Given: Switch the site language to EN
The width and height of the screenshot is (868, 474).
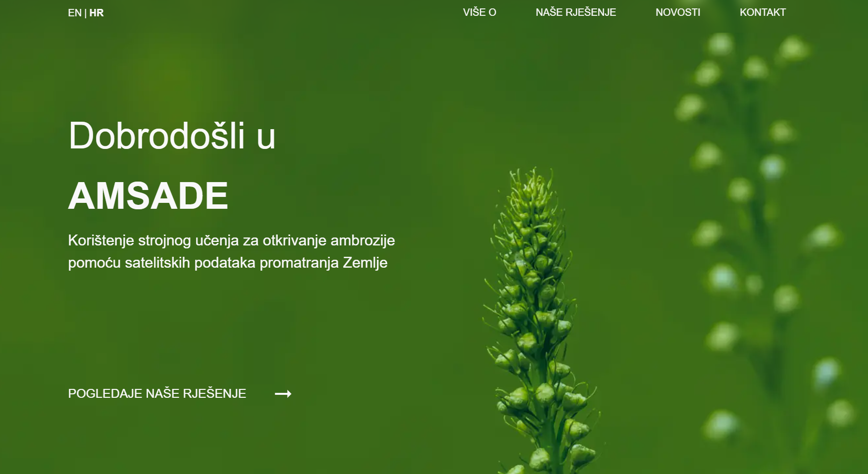Looking at the screenshot, I should [74, 13].
